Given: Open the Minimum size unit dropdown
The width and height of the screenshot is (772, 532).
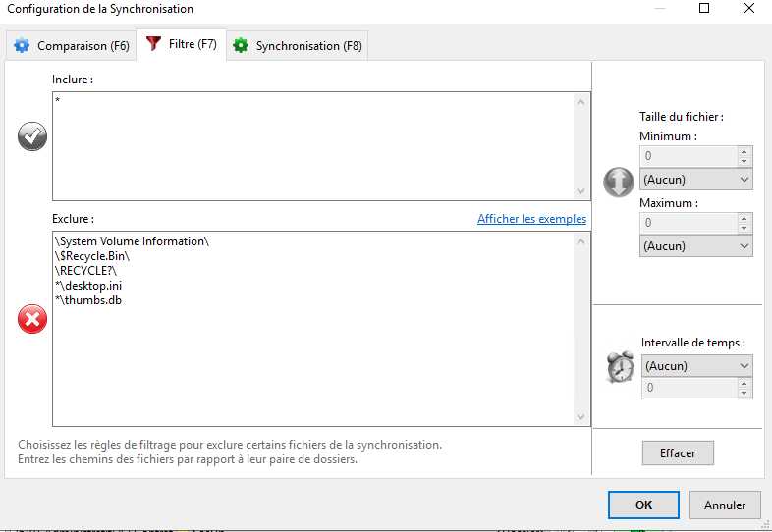Looking at the screenshot, I should (695, 180).
